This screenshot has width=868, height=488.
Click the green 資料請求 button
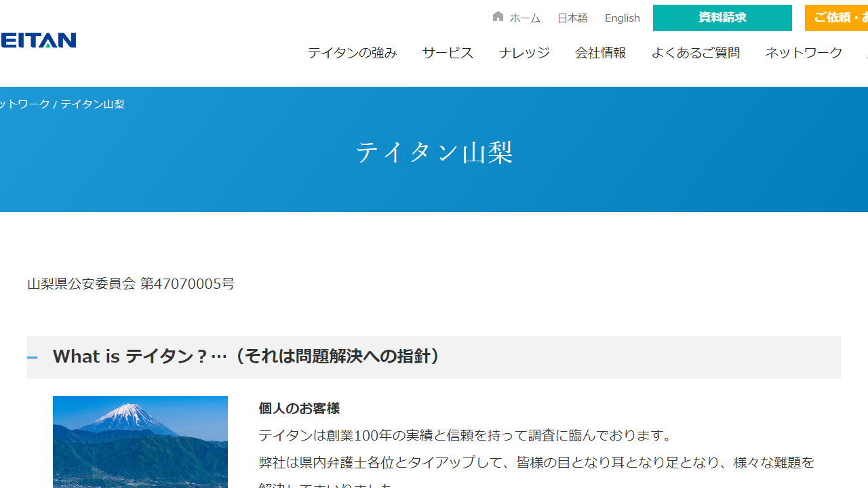[x=722, y=18]
